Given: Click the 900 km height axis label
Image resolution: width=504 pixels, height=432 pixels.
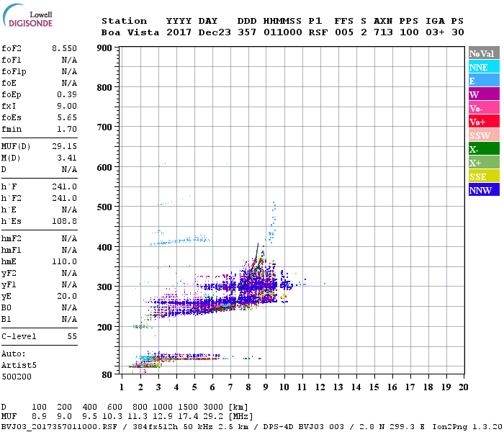Looking at the screenshot, I should [104, 48].
